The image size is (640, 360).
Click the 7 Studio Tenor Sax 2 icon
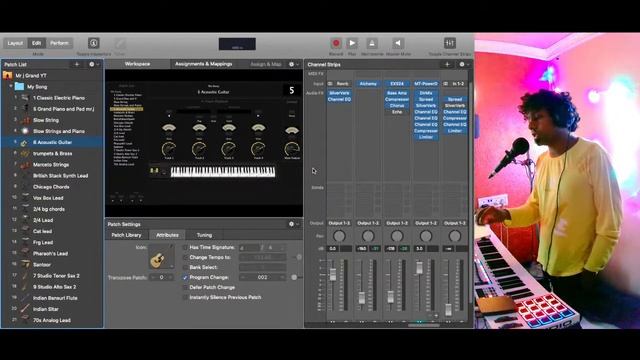click(x=25, y=276)
